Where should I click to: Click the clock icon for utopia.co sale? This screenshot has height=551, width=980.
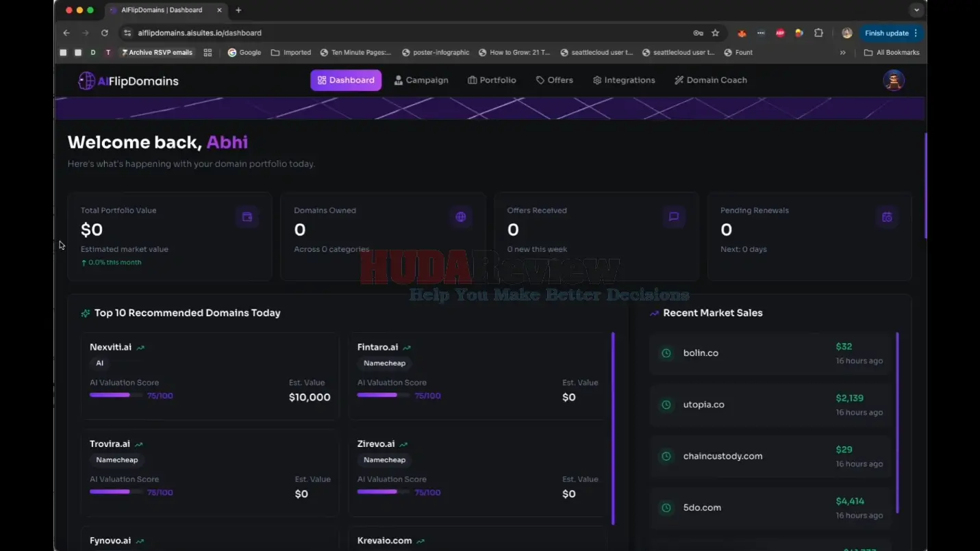pos(666,405)
